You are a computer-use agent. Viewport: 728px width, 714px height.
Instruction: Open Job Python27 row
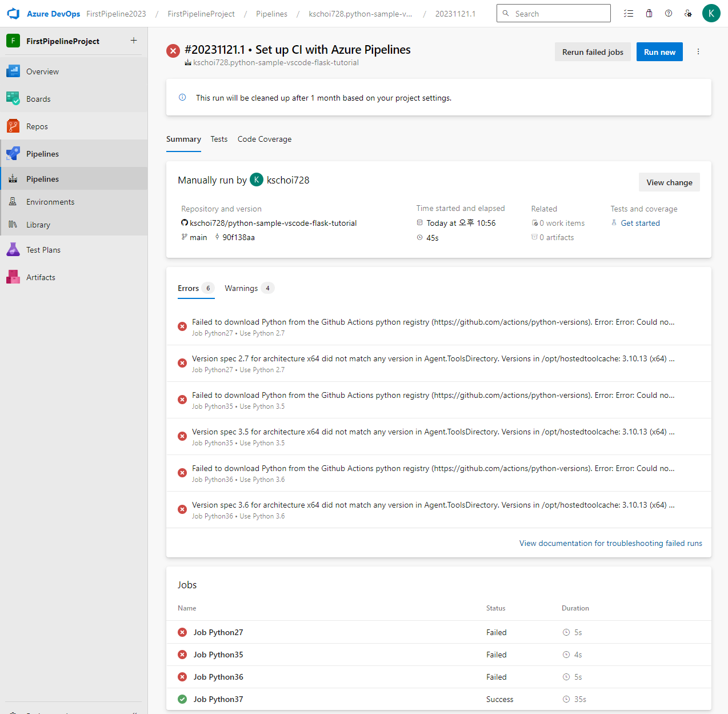click(439, 632)
